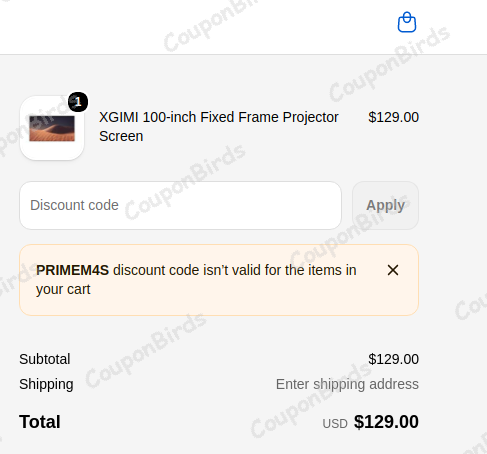The image size is (487, 454).
Task: Click the Subtotal amount $129.00
Action: 393,359
